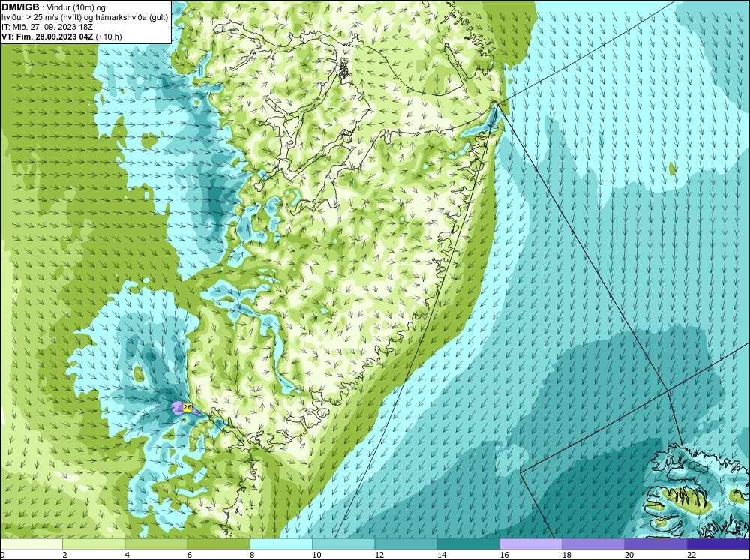The height and width of the screenshot is (560, 750).
Task: Click the legend value 18 label
Action: tap(566, 555)
